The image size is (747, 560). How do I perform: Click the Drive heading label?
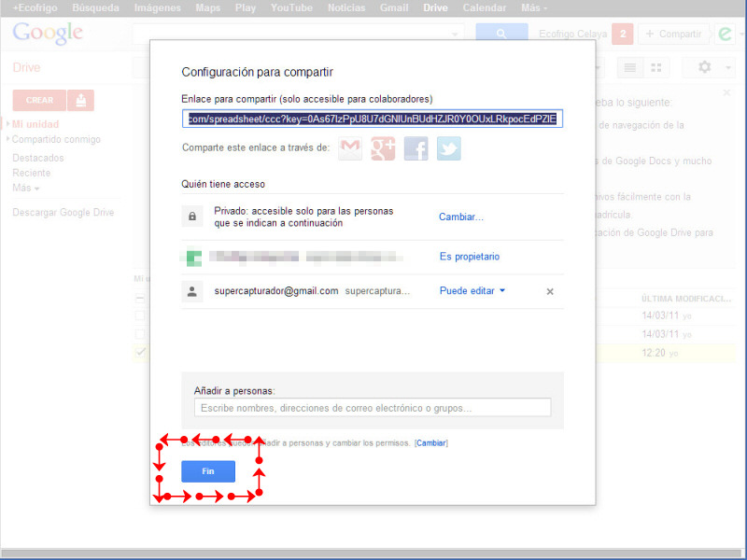[26, 67]
